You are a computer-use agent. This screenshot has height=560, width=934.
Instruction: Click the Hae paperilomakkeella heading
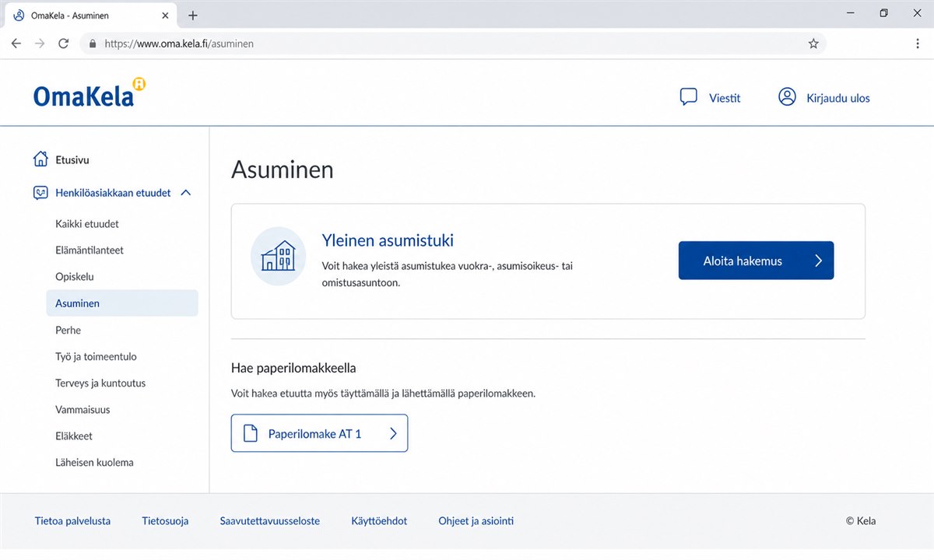(x=293, y=368)
